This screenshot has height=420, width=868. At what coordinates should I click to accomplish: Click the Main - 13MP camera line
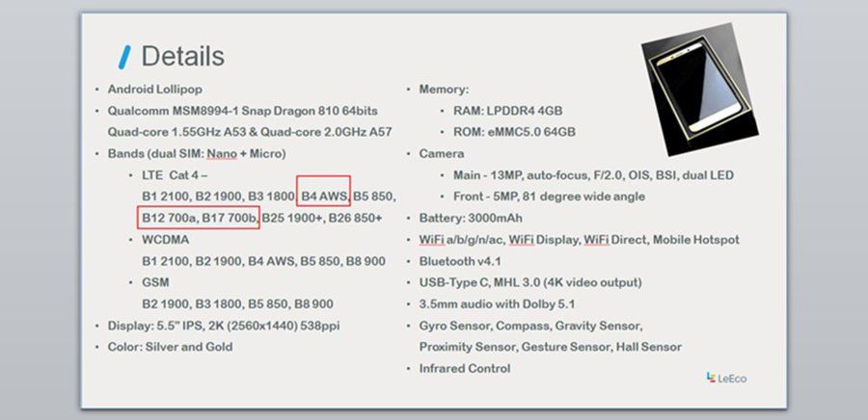(593, 175)
